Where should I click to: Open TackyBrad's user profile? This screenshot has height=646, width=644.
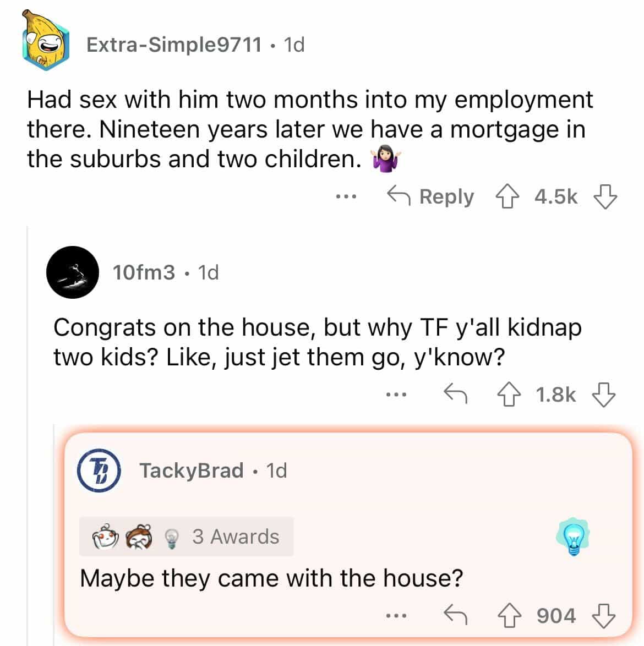pyautogui.click(x=191, y=470)
